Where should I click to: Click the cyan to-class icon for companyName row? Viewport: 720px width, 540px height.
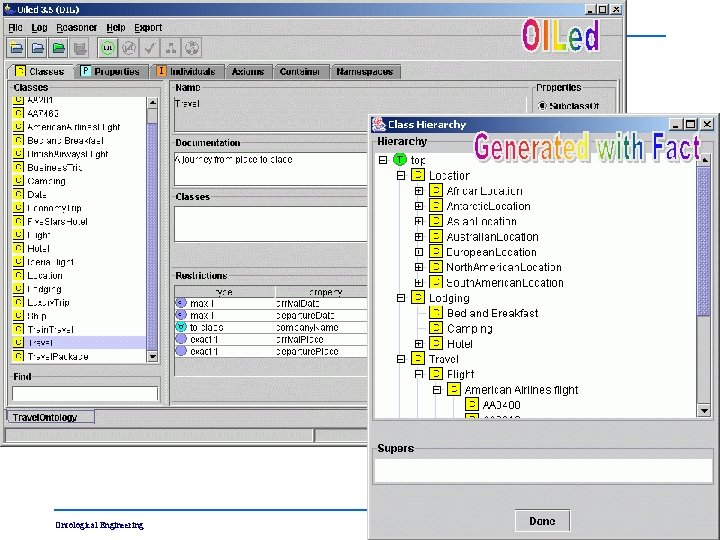(181, 327)
